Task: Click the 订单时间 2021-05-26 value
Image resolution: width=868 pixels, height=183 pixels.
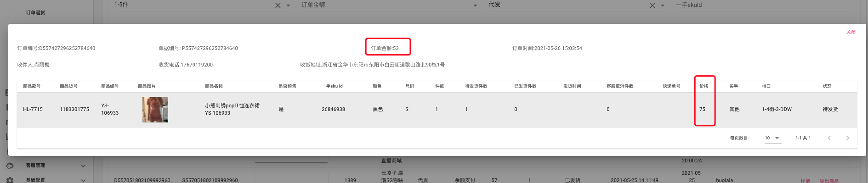Action: point(547,48)
